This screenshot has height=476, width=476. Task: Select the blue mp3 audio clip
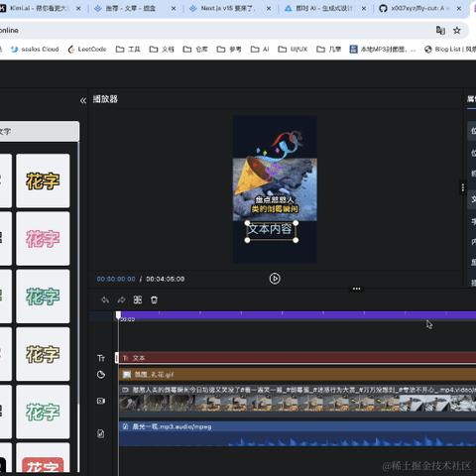[x=297, y=433]
